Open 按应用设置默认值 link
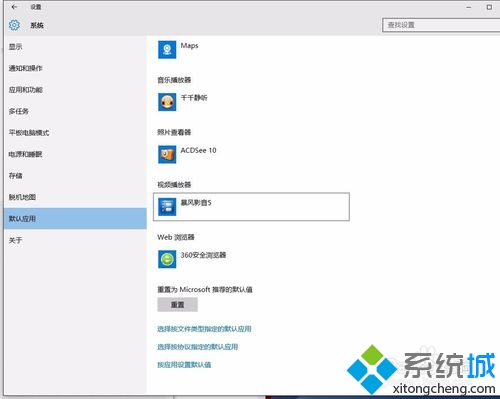The image size is (500, 399). click(184, 365)
